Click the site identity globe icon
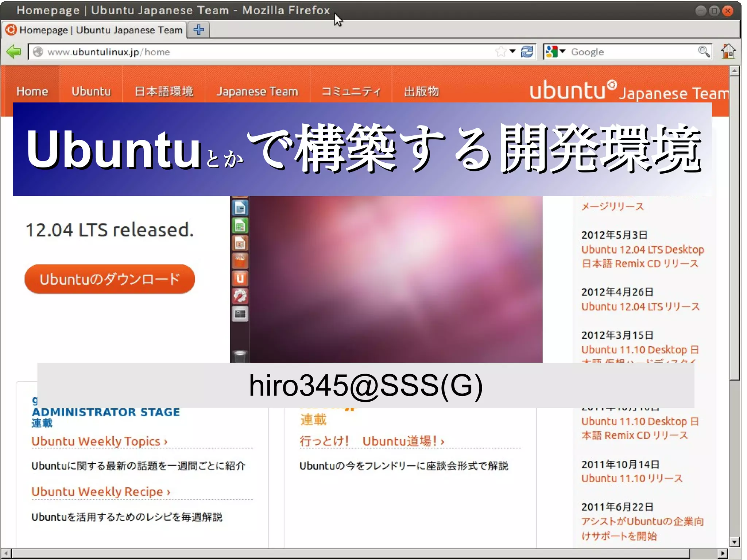Viewport: 747px width, 560px height. tap(38, 52)
